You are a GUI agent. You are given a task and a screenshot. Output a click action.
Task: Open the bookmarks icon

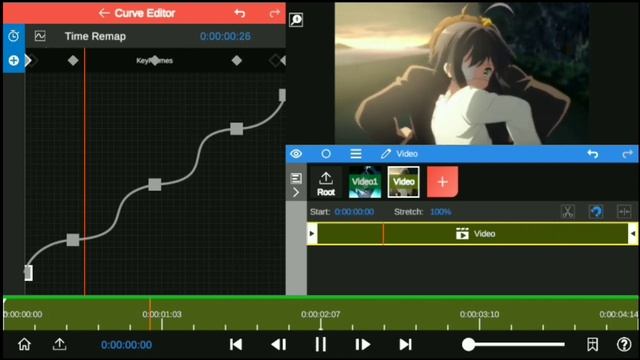pyautogui.click(x=593, y=344)
